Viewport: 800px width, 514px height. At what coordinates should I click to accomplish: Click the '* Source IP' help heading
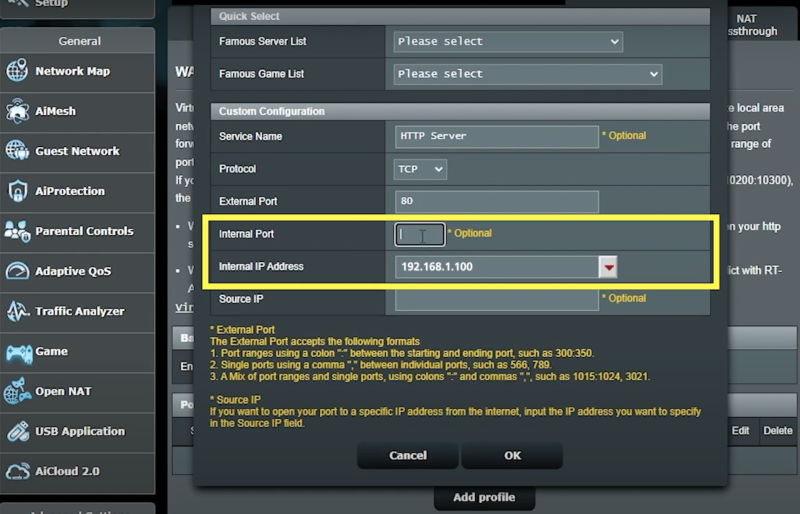pyautogui.click(x=235, y=400)
